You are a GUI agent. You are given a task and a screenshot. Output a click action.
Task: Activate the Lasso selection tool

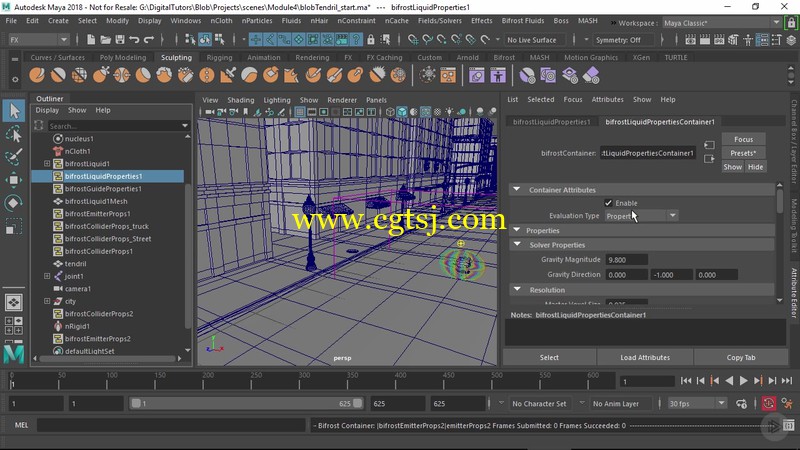point(14,134)
